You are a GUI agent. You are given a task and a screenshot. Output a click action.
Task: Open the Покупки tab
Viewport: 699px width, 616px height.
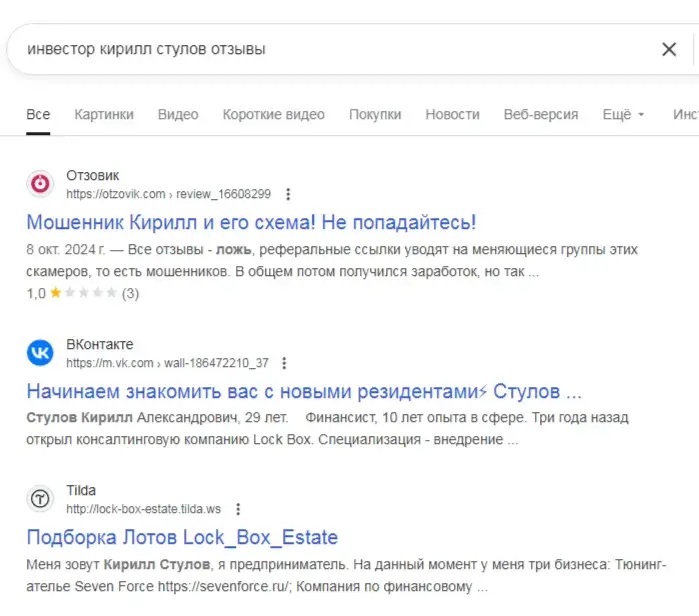click(x=375, y=115)
